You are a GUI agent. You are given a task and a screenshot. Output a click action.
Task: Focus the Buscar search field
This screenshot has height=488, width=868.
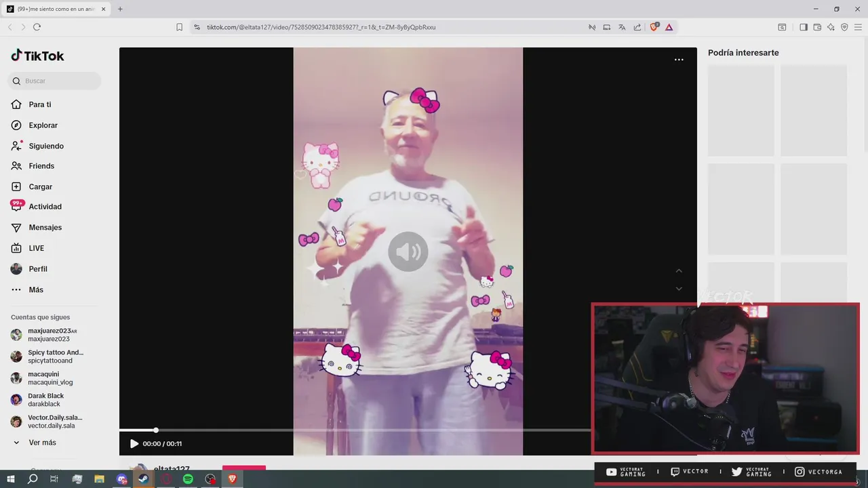point(54,81)
